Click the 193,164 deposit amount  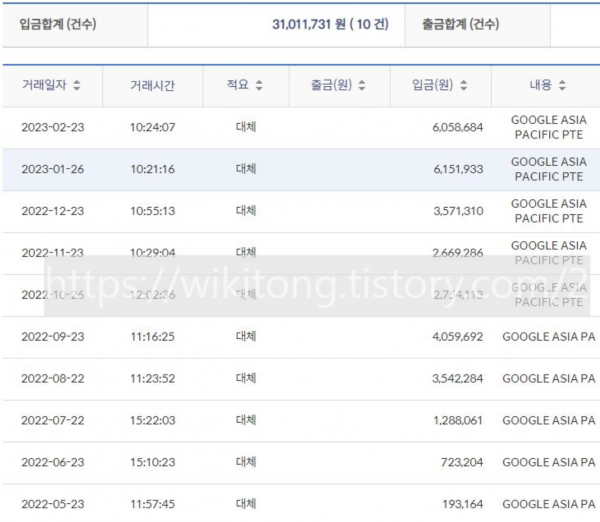(459, 504)
